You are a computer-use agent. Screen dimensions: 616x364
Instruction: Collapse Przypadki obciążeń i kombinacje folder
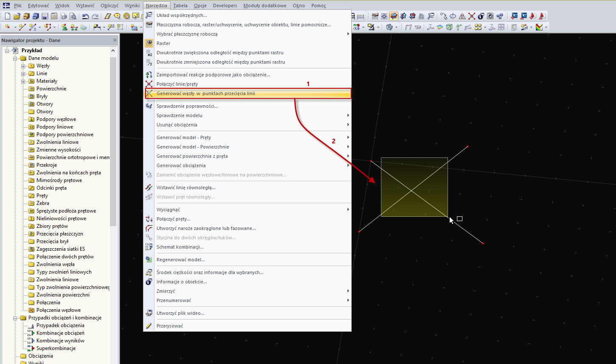tap(15, 318)
